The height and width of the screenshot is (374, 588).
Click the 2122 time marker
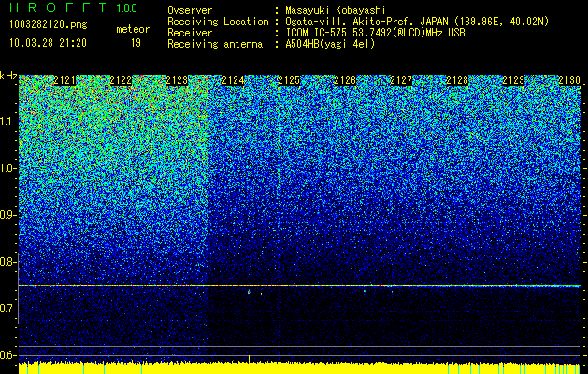click(x=122, y=80)
